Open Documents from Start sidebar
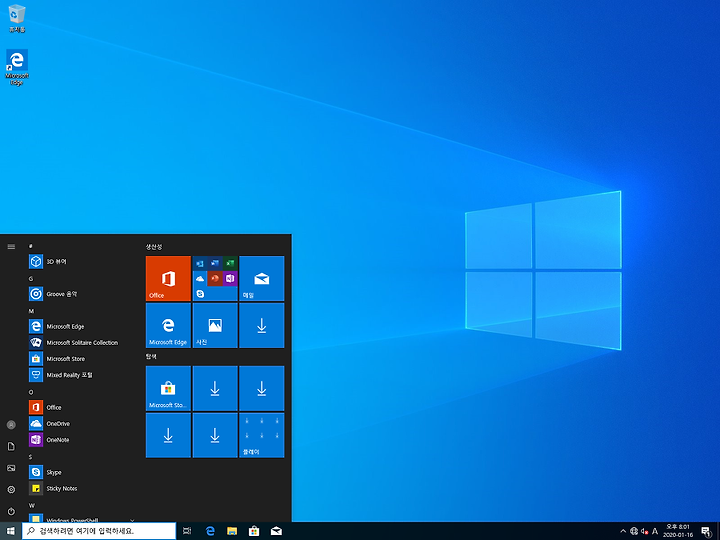 tap(11, 446)
